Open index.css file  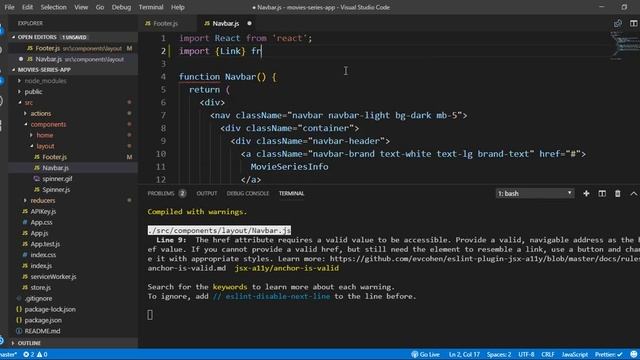[43, 255]
